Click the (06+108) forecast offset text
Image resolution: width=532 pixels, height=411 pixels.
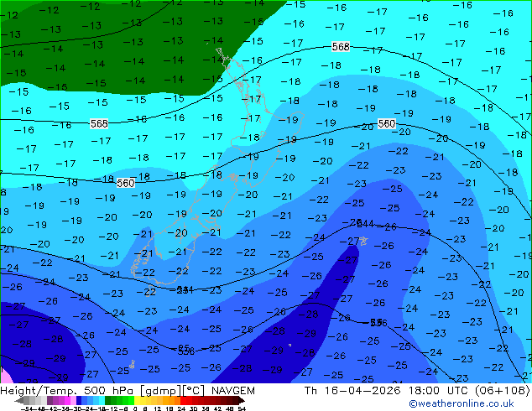click(x=503, y=391)
